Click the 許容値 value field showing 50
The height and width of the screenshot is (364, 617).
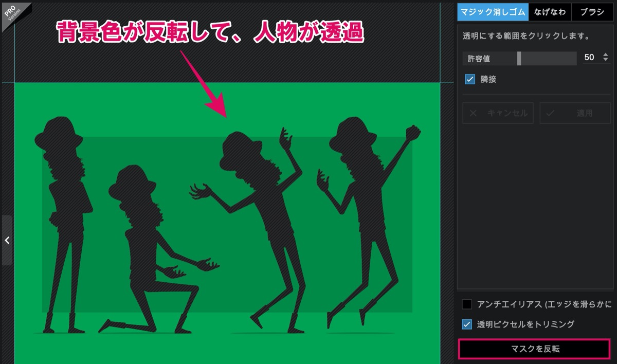[589, 58]
